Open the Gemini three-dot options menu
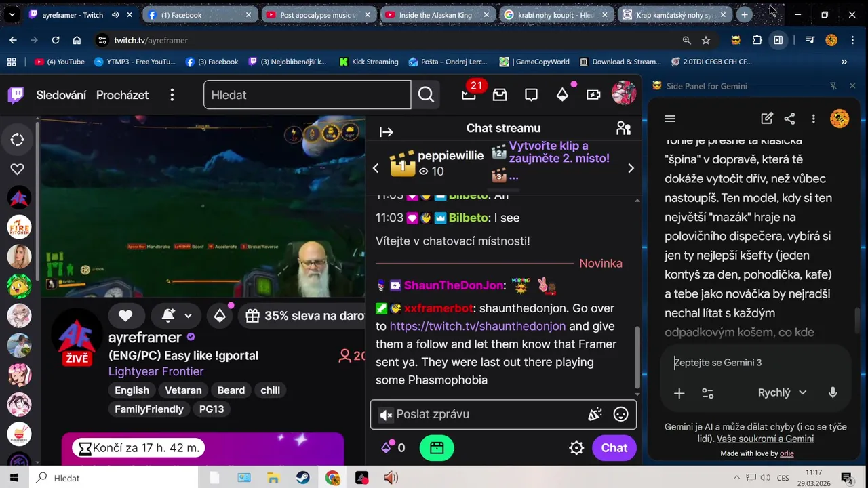The width and height of the screenshot is (868, 488). (813, 119)
